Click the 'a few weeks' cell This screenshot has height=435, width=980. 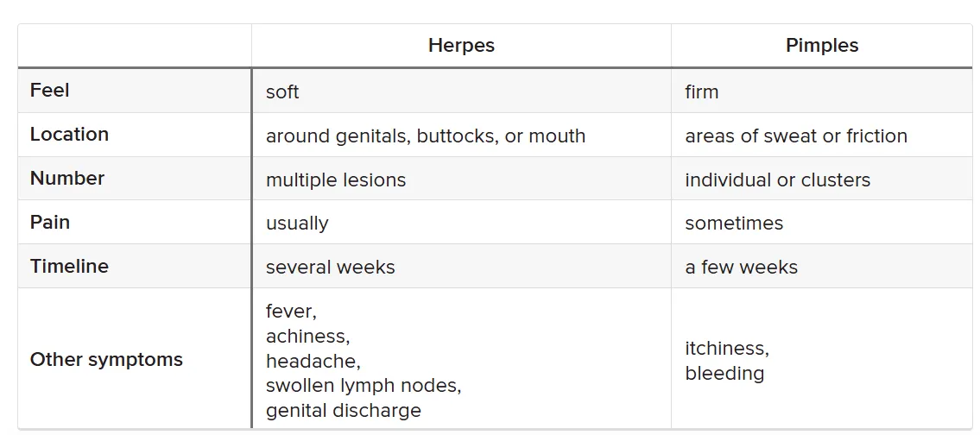(x=741, y=268)
